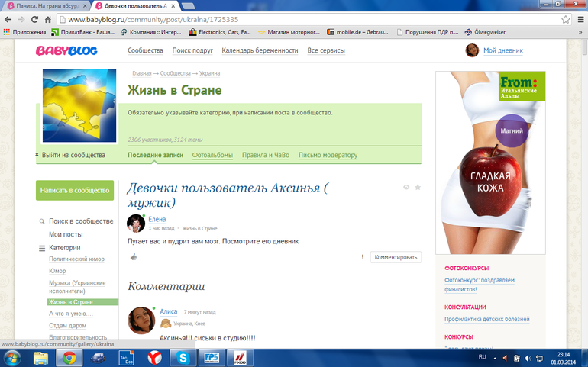Like the post with the thumbs-up icon

[134, 257]
